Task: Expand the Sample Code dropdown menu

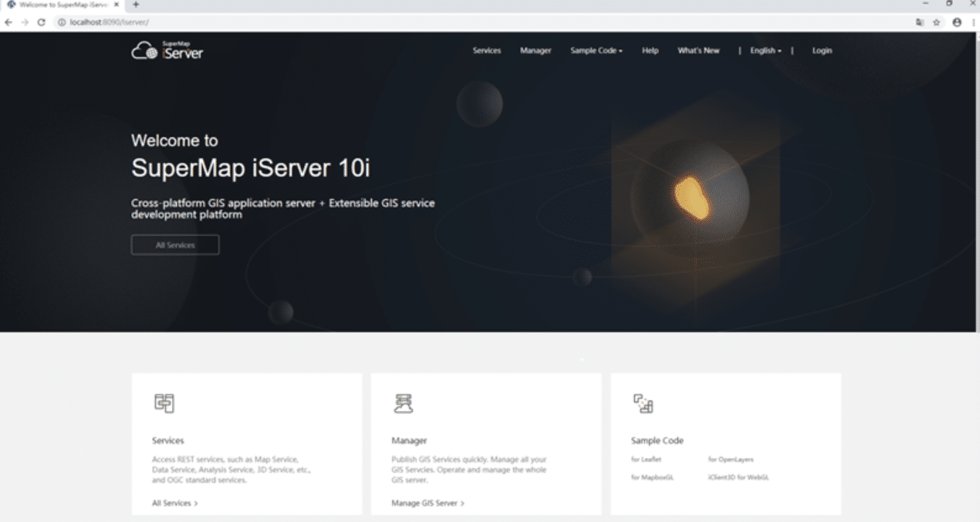Action: [596, 51]
